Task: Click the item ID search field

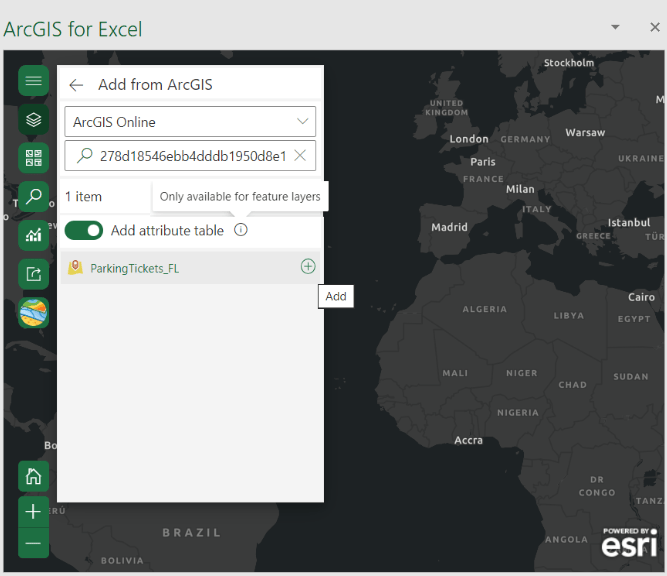Action: (x=190, y=156)
